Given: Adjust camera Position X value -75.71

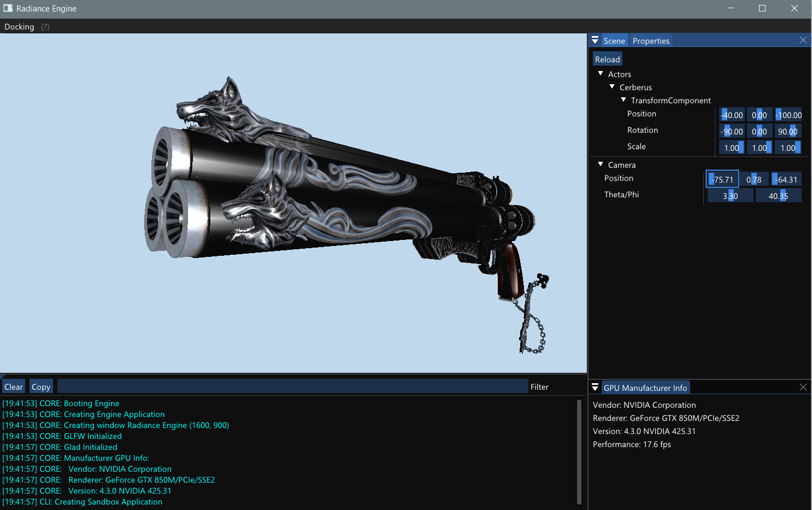Looking at the screenshot, I should click(x=722, y=179).
